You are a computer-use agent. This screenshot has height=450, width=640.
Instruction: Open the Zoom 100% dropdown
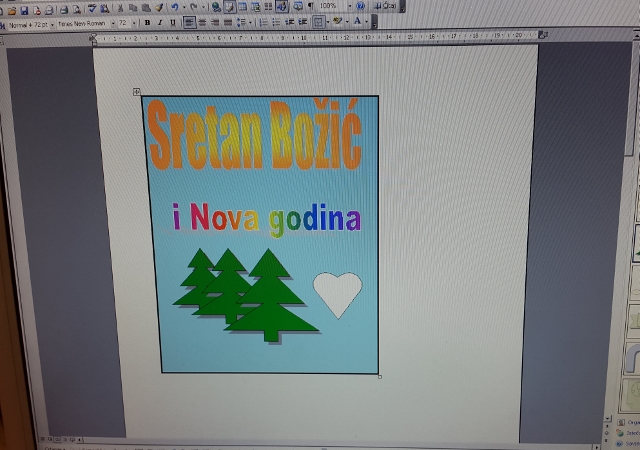[x=349, y=6]
